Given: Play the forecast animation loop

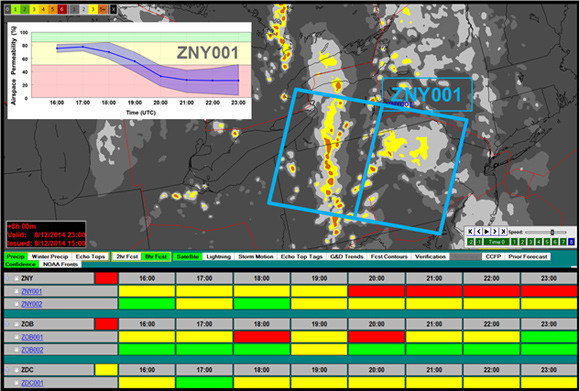Looking at the screenshot, I should 487,231.
